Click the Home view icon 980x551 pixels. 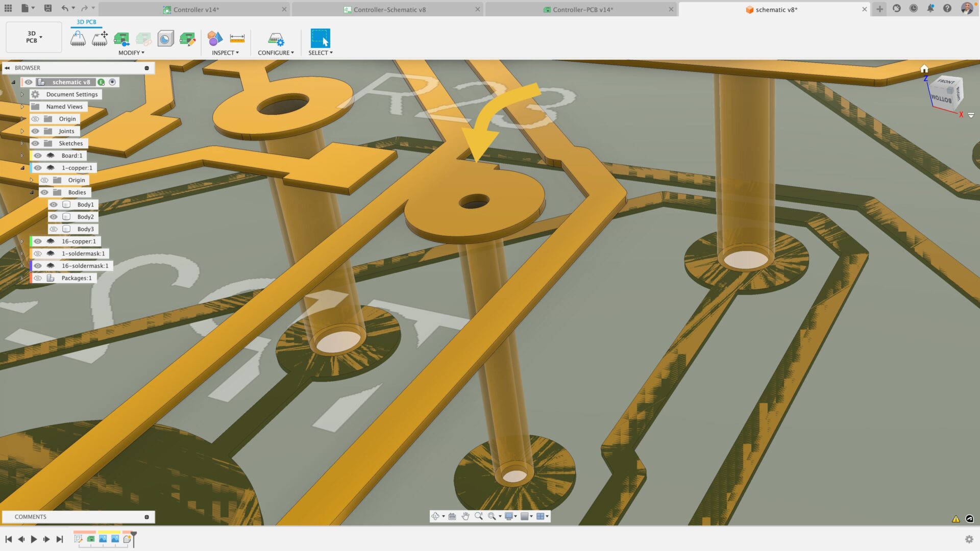[x=924, y=69]
